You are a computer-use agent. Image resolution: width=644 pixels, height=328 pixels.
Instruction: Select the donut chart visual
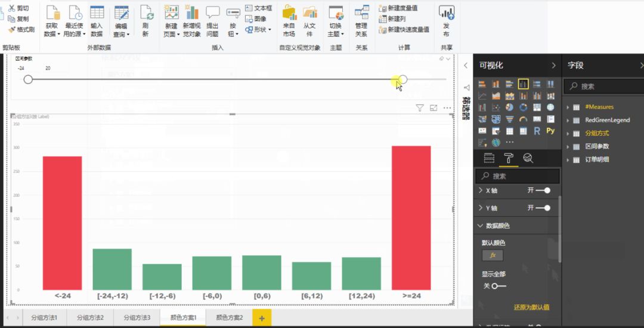524,107
